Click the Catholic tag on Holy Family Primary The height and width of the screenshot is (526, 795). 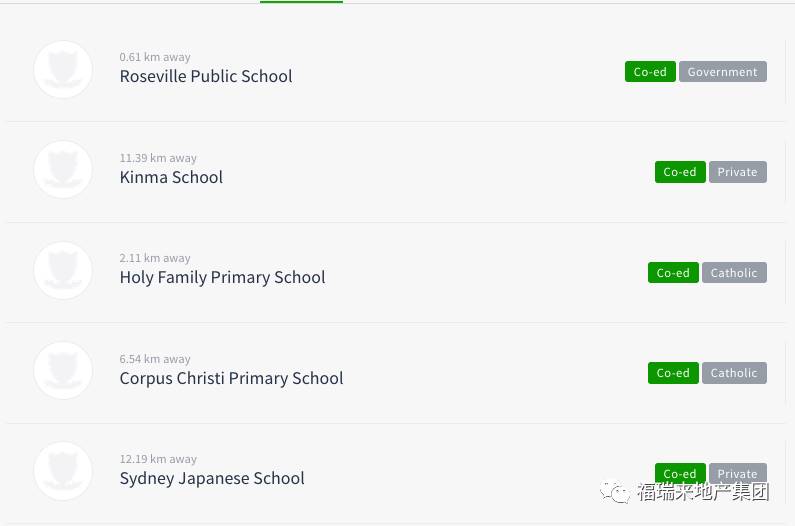point(734,272)
